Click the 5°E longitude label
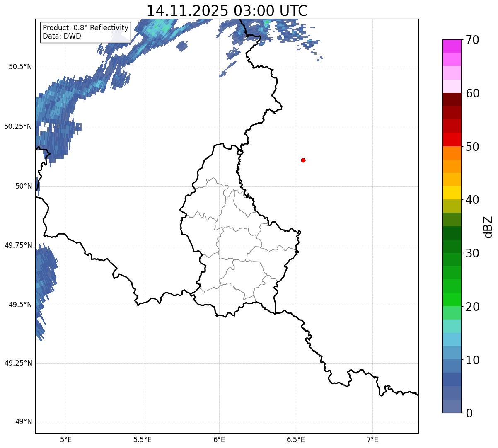The image size is (498, 448). pyautogui.click(x=66, y=440)
